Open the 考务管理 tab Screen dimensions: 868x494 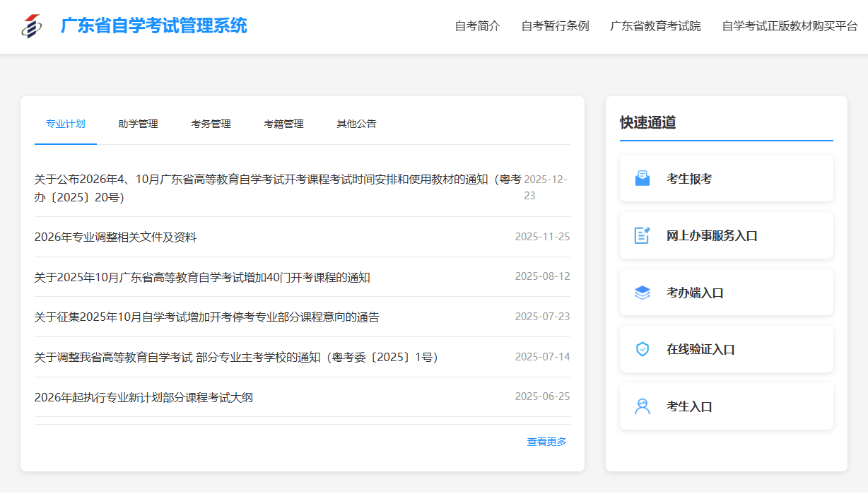point(211,124)
